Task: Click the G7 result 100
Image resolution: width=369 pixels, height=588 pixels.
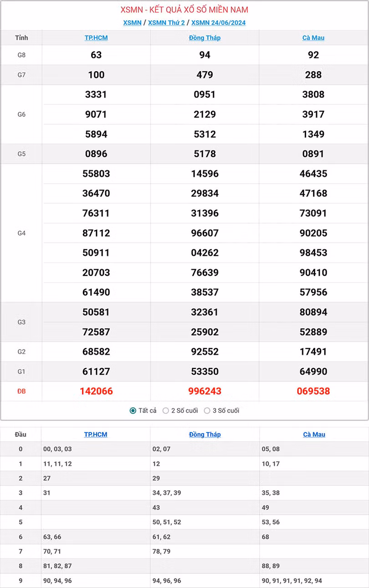Action: tap(96, 75)
